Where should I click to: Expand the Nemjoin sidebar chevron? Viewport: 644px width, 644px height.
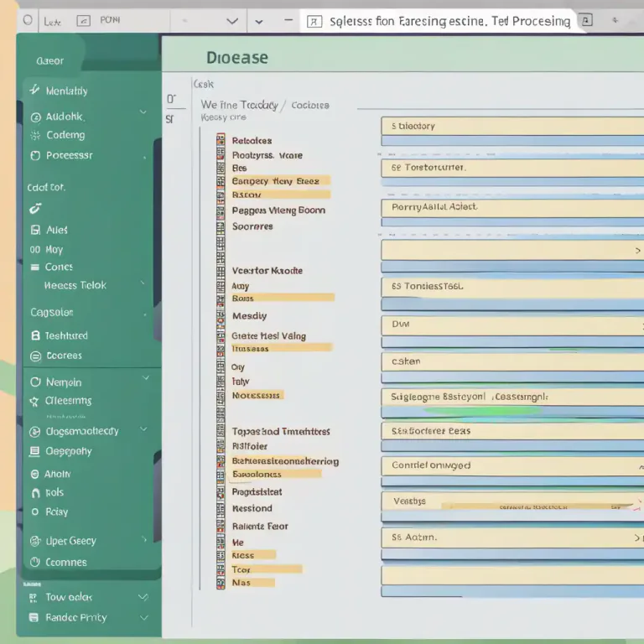click(x=146, y=378)
